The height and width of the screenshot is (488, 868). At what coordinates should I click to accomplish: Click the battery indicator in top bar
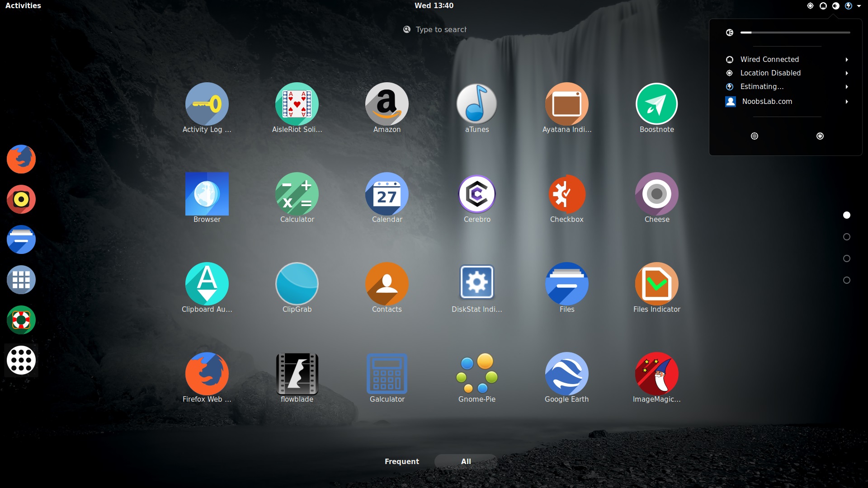pos(849,6)
